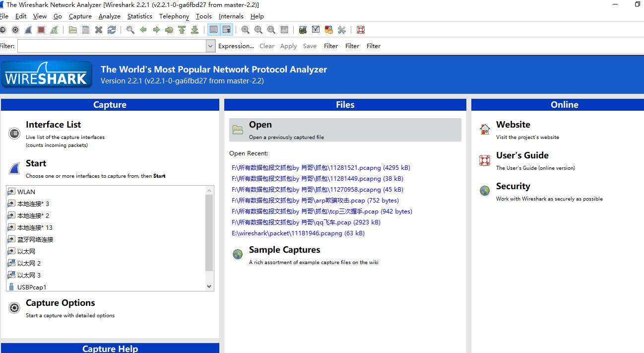
Task: Open the File menu
Action: tap(4, 16)
